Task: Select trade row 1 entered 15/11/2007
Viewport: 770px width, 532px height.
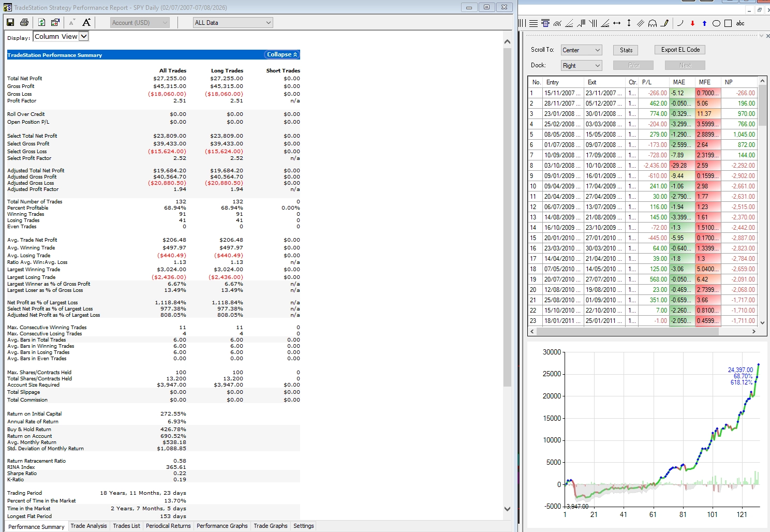Action: (642, 93)
